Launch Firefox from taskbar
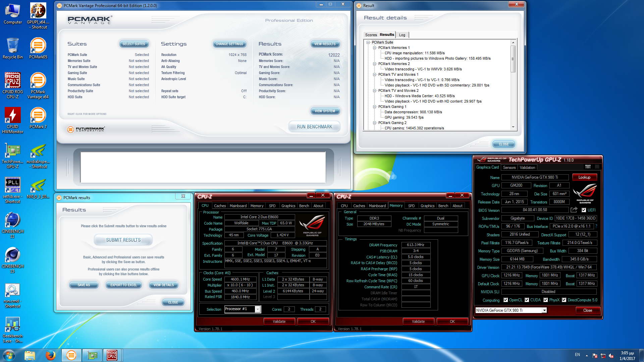 [50, 355]
